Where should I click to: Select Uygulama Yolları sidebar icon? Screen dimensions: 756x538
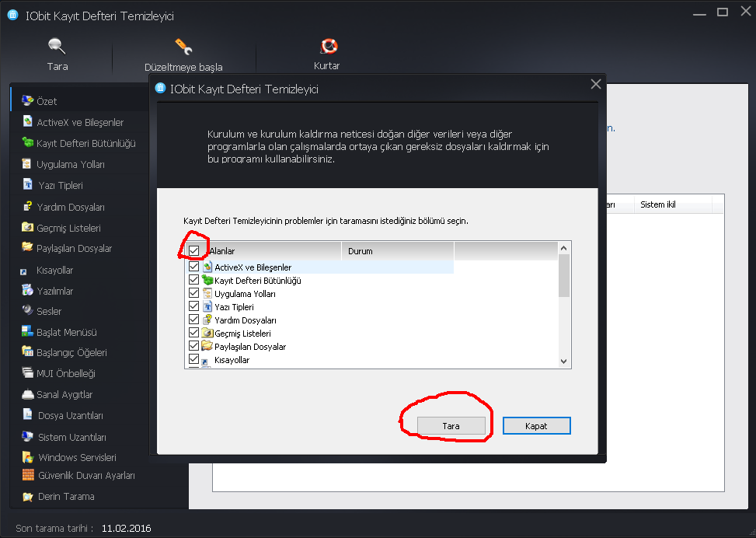[27, 163]
